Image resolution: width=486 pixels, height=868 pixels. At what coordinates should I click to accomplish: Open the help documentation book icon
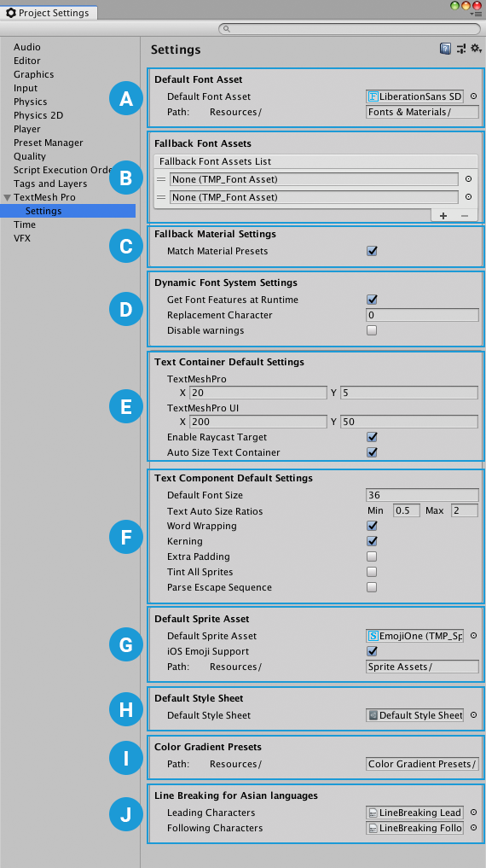click(445, 49)
